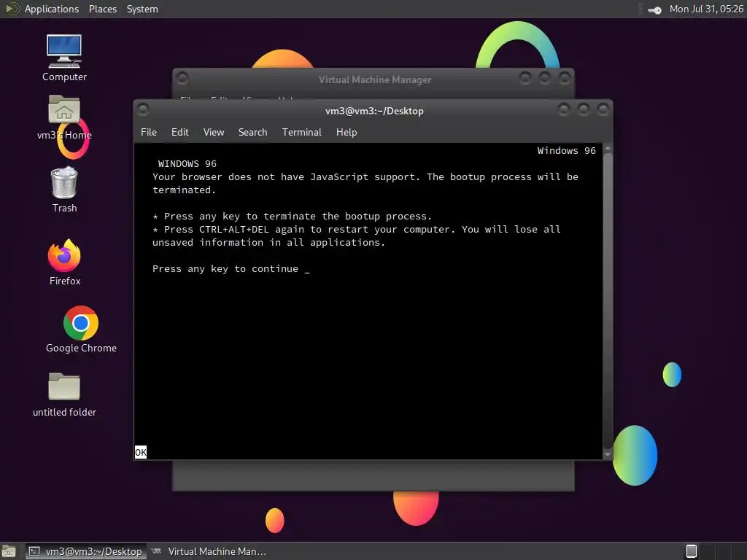The height and width of the screenshot is (560, 747).
Task: Close the terminal window
Action: click(603, 110)
